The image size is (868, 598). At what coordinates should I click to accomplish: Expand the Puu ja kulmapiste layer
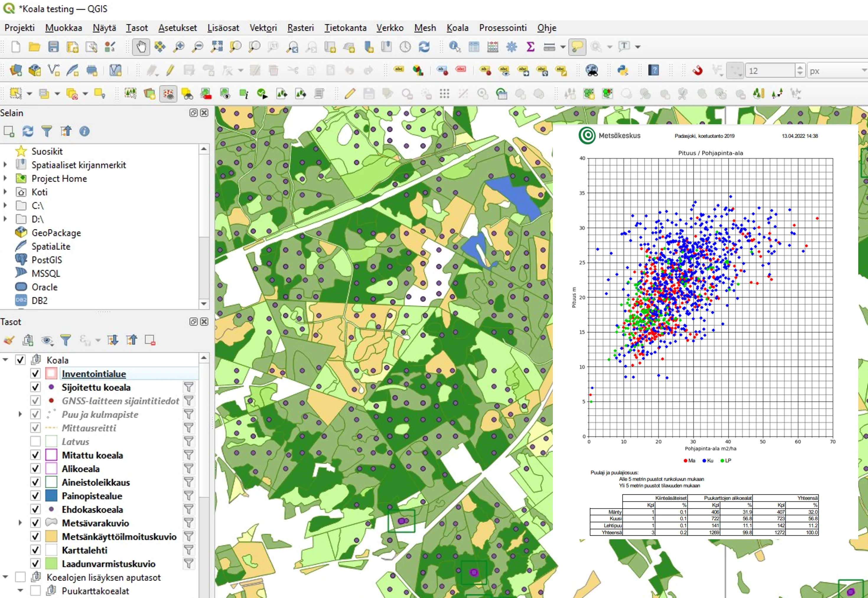tap(20, 414)
